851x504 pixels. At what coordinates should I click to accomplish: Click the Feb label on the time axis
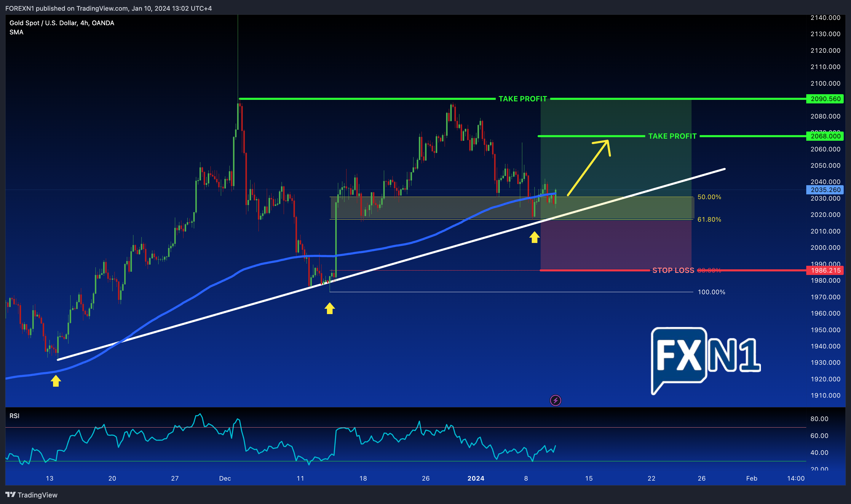point(751,478)
